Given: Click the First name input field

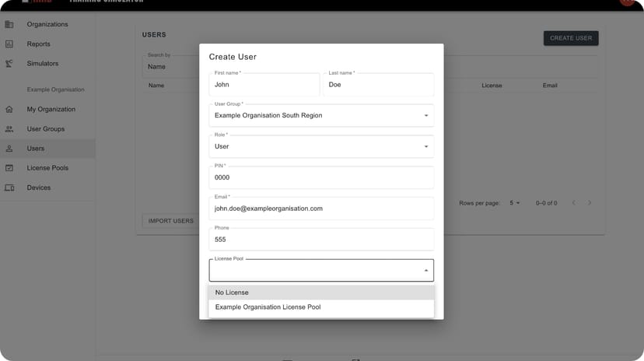Looking at the screenshot, I should [x=264, y=85].
